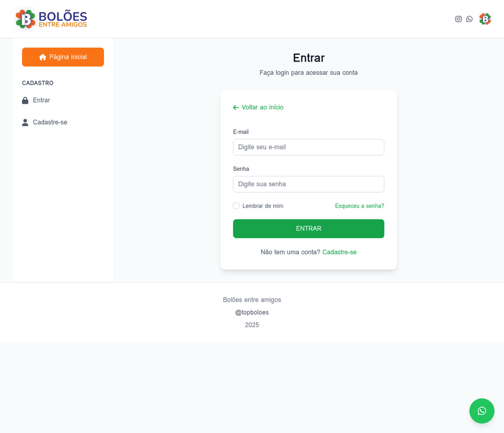Select Entrar in the Cadastro sidebar

[x=42, y=100]
